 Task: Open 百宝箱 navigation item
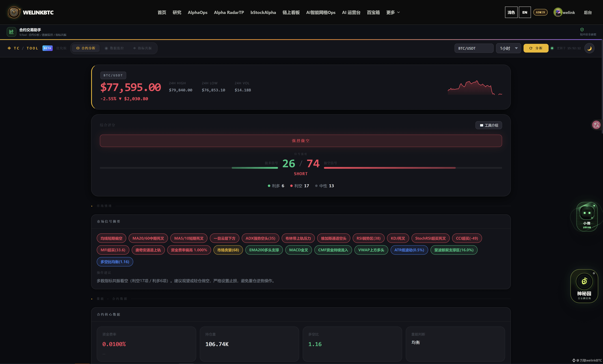click(373, 12)
